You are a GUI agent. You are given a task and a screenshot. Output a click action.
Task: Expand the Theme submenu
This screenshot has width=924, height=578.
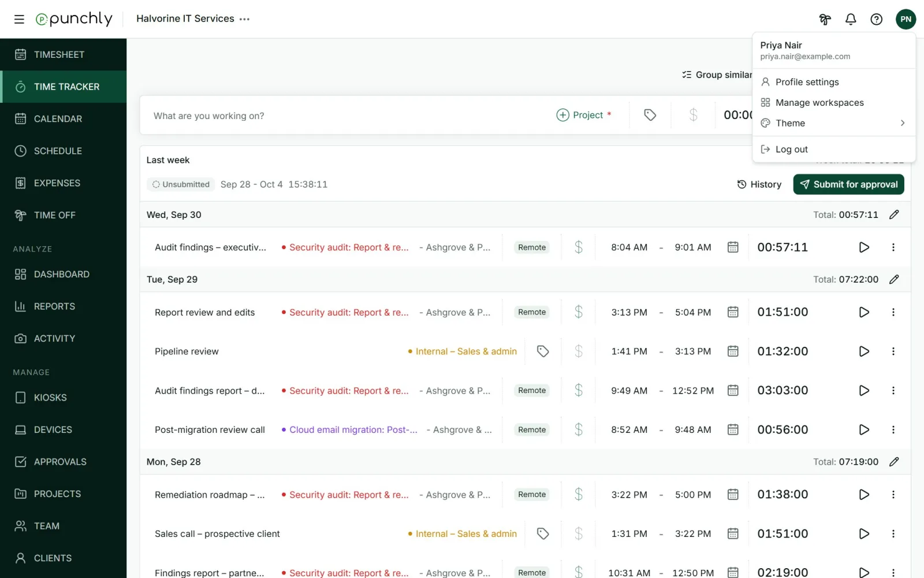point(834,123)
